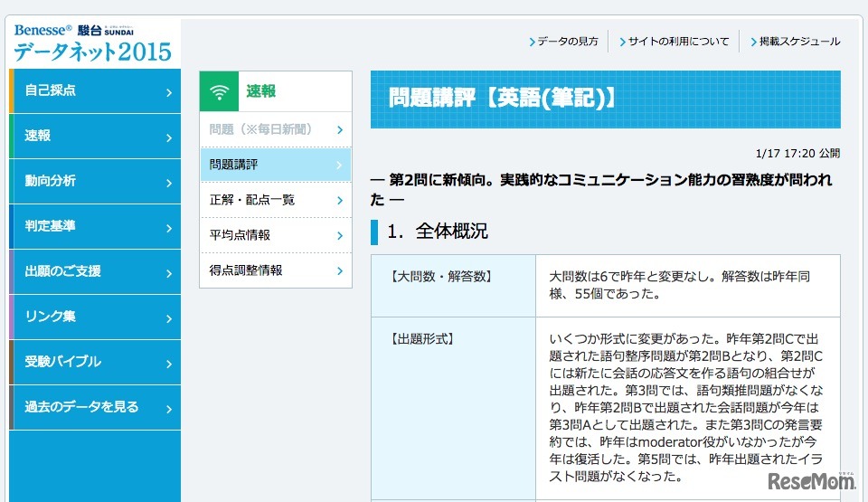Click the chevron beside 動向分析
This screenshot has width=868, height=502.
(x=169, y=183)
